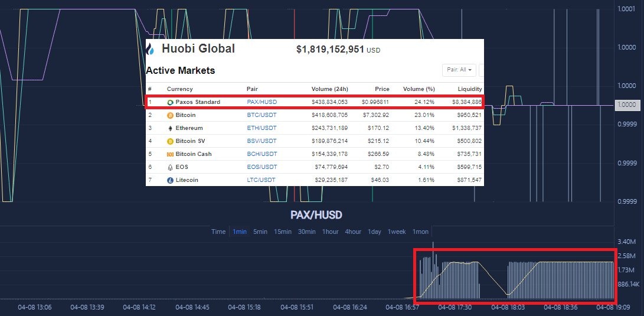The image size is (644, 316).
Task: Click the $438,834,053 volume cell
Action: click(x=330, y=102)
